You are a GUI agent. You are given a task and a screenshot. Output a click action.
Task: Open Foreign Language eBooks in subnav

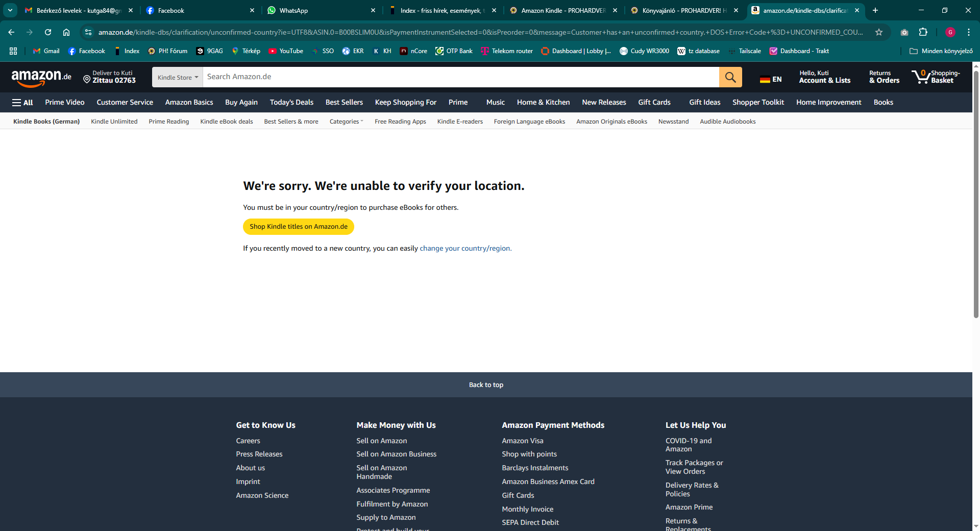pos(529,122)
